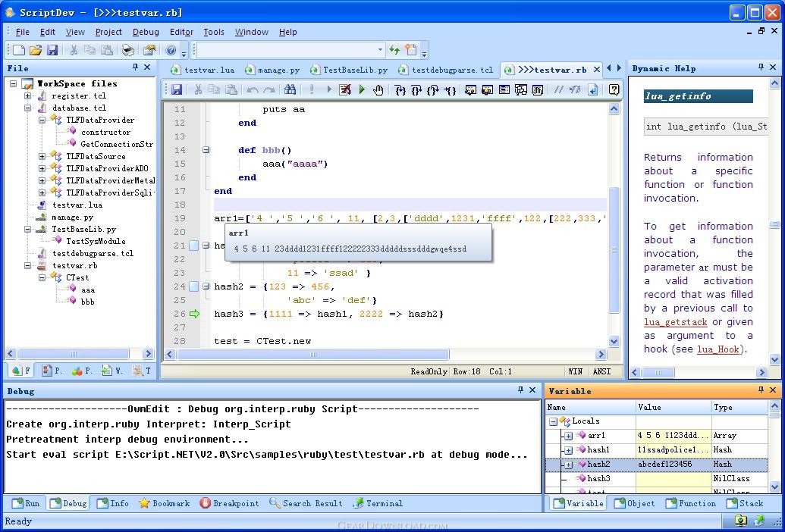This screenshot has height=532, width=785.
Task: Expand the hash1 variable row
Action: (568, 450)
